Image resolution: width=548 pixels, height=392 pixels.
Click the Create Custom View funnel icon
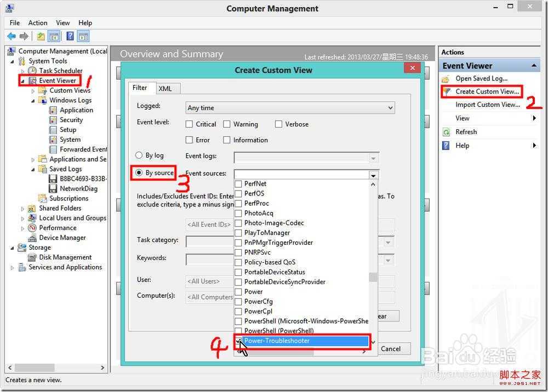pos(447,92)
